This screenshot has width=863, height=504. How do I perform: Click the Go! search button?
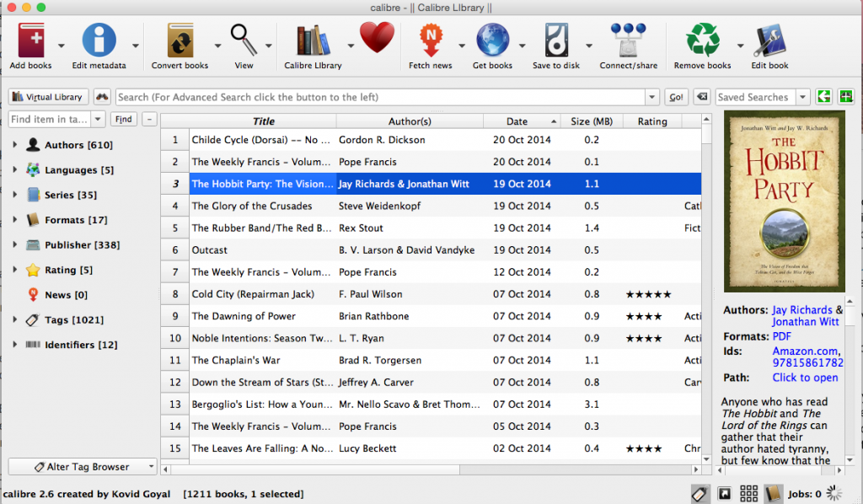676,97
